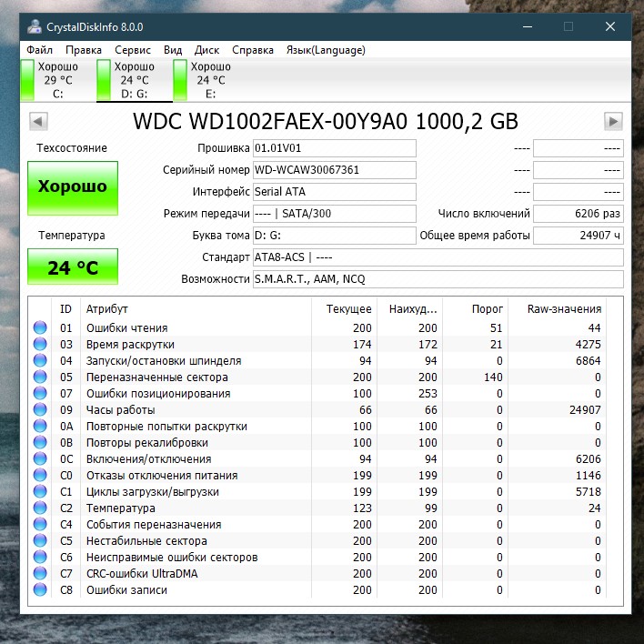This screenshot has height=644, width=644.
Task: Select disk D: G: tab
Action: click(135, 80)
